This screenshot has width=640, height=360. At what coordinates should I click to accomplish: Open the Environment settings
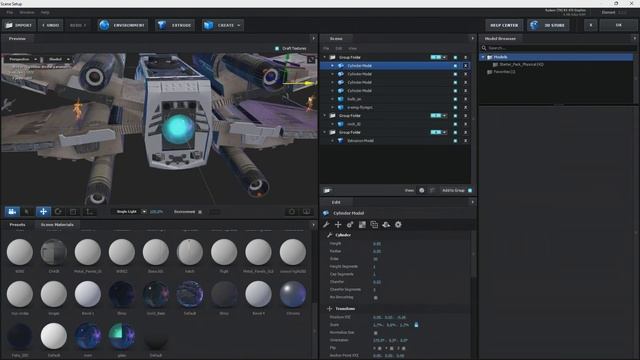pyautogui.click(x=122, y=25)
